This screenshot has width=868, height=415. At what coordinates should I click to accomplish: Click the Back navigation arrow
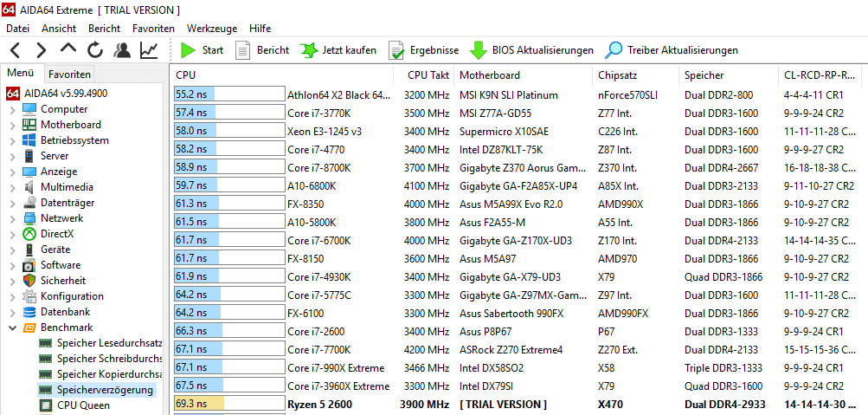click(x=15, y=50)
